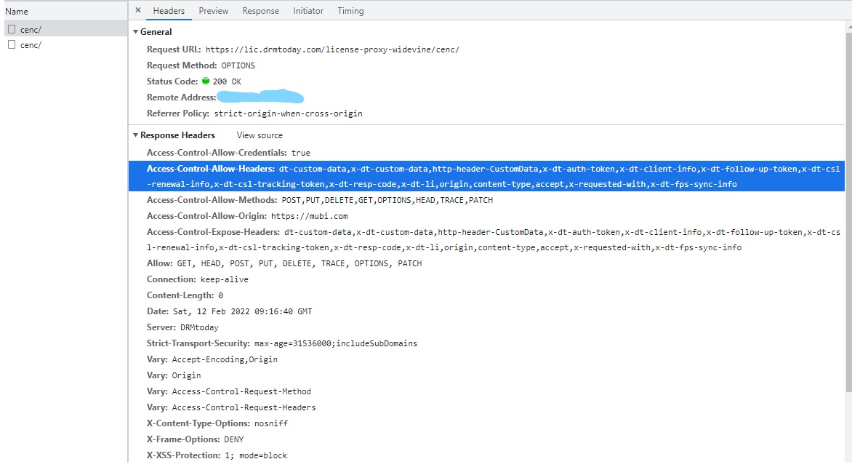Select highlighted Access-Control-Allow-Headers row
Viewport: 868px width, 467px height.
coord(486,176)
